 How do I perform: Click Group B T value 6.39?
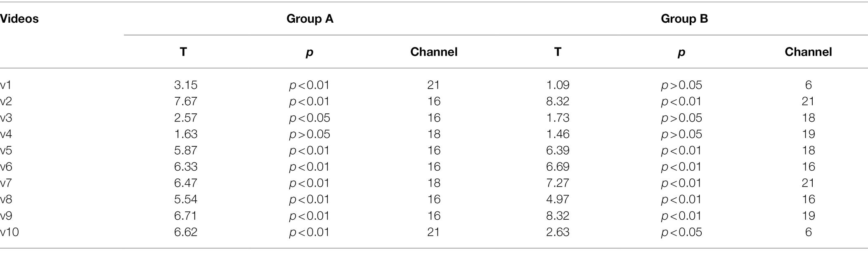coord(558,151)
